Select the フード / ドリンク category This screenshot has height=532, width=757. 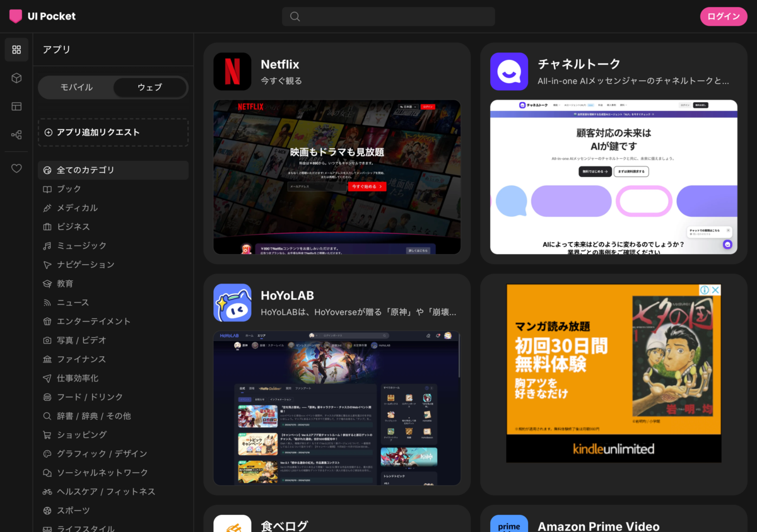click(113, 397)
